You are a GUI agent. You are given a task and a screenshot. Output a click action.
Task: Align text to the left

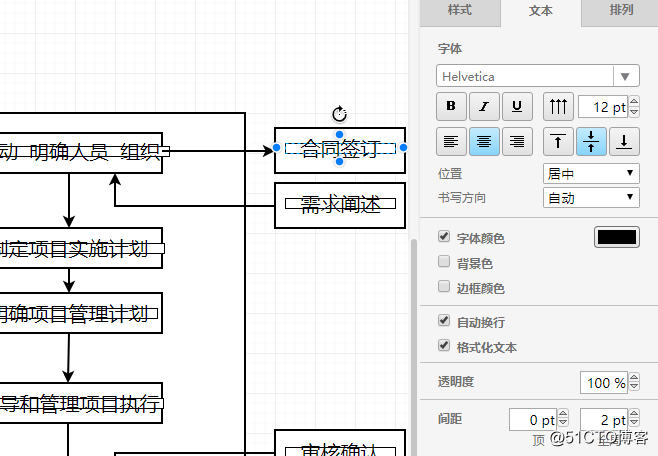pos(451,141)
